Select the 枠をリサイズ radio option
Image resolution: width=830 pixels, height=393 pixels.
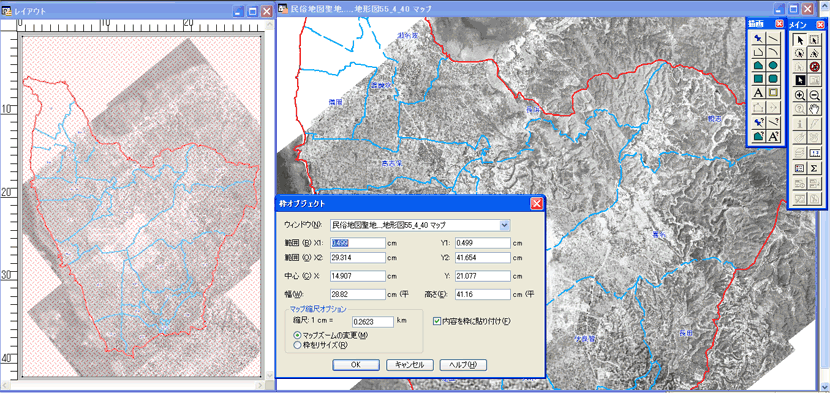pos(297,345)
